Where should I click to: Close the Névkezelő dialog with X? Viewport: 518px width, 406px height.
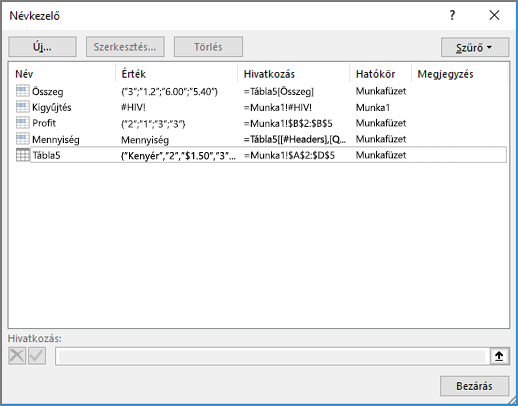pos(494,15)
